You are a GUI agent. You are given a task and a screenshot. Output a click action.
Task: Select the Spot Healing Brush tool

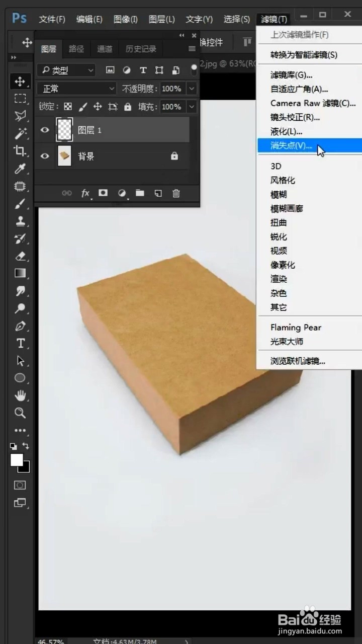pos(20,186)
